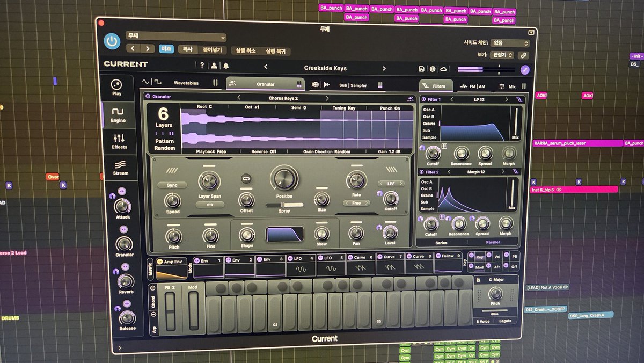644x363 pixels.
Task: Click the Wavetables waveform shape icon
Action: click(x=151, y=82)
